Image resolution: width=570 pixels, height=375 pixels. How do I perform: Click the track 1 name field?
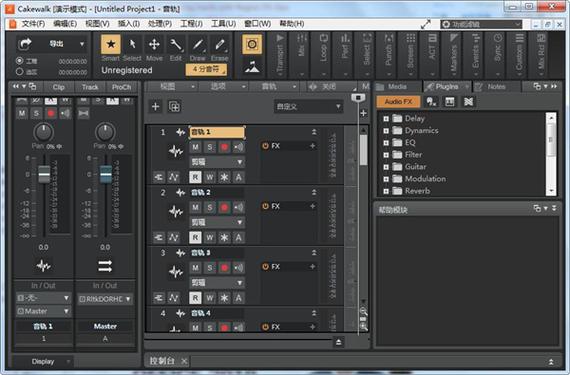[217, 132]
